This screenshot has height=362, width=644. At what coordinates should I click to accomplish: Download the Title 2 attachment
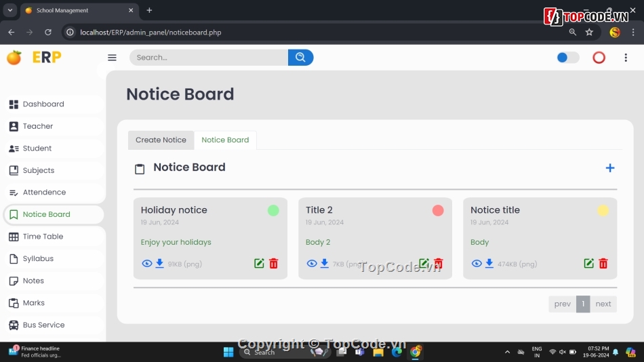324,264
